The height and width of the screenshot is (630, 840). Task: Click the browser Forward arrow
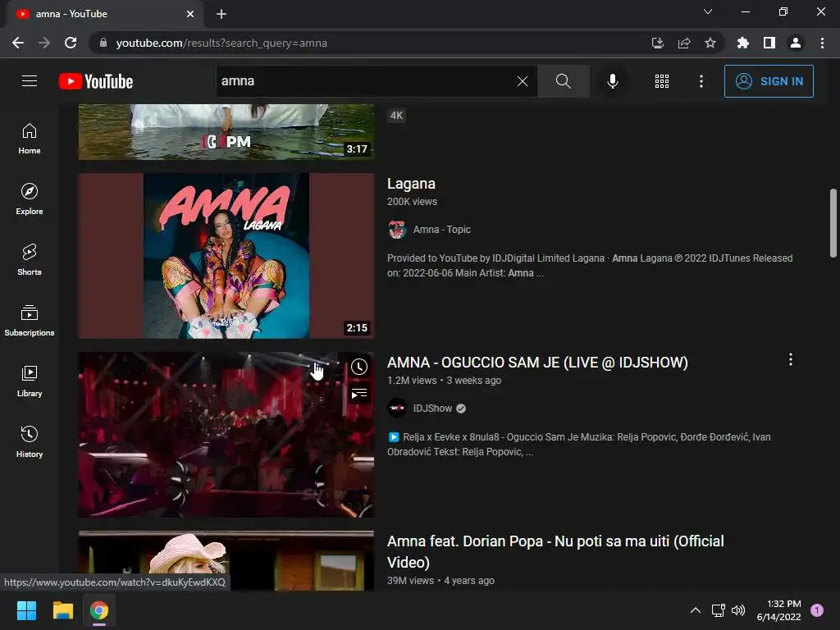pyautogui.click(x=44, y=43)
